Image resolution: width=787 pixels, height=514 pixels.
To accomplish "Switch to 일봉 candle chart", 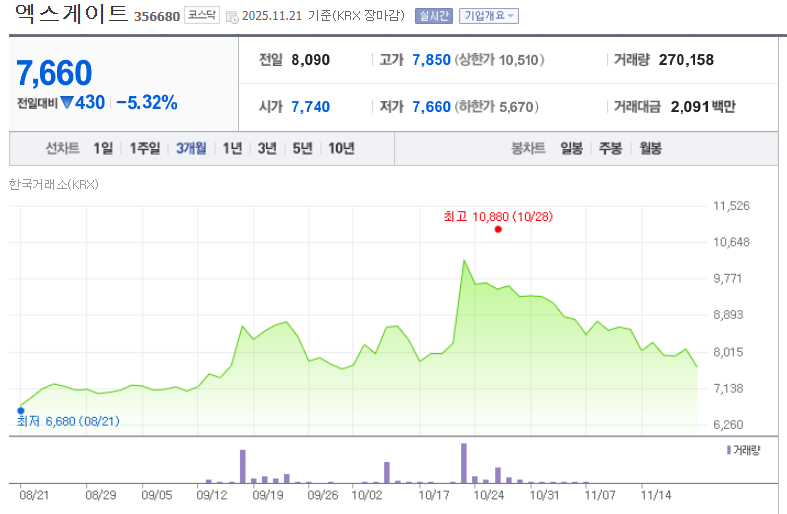I will (571, 148).
